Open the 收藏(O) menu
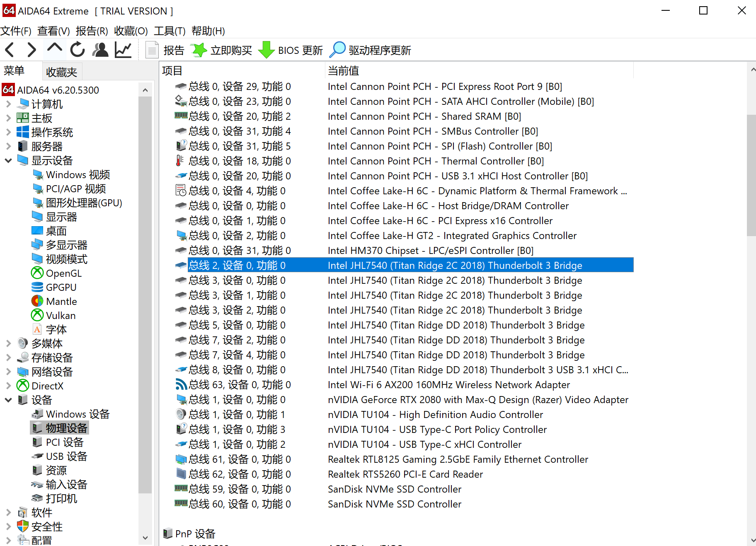This screenshot has height=546, width=756. pyautogui.click(x=131, y=31)
